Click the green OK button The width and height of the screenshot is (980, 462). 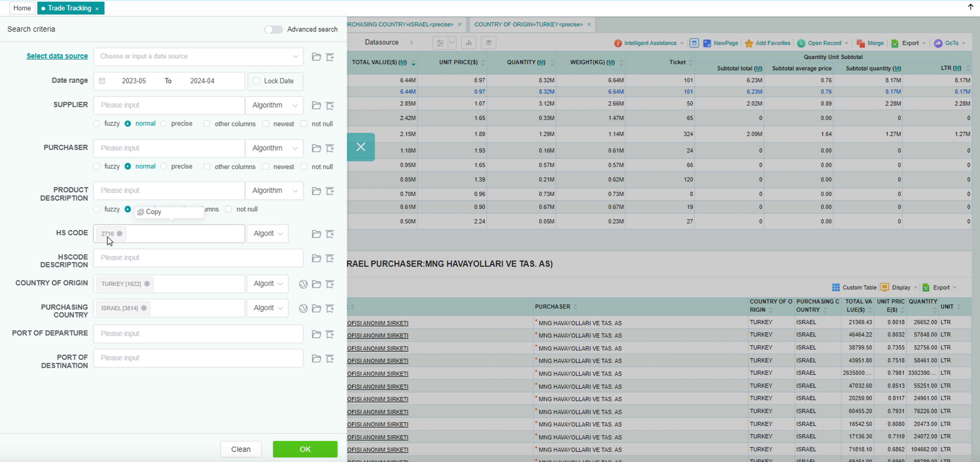[x=305, y=449]
